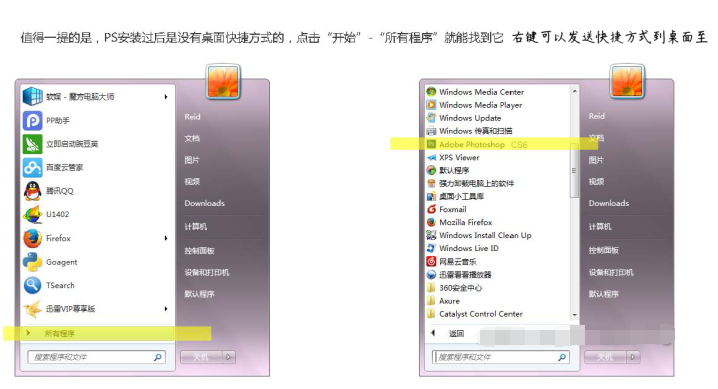Screen dimensions: 718x389
Task: Open shutdown options arrow in left Start menu
Action: click(228, 357)
